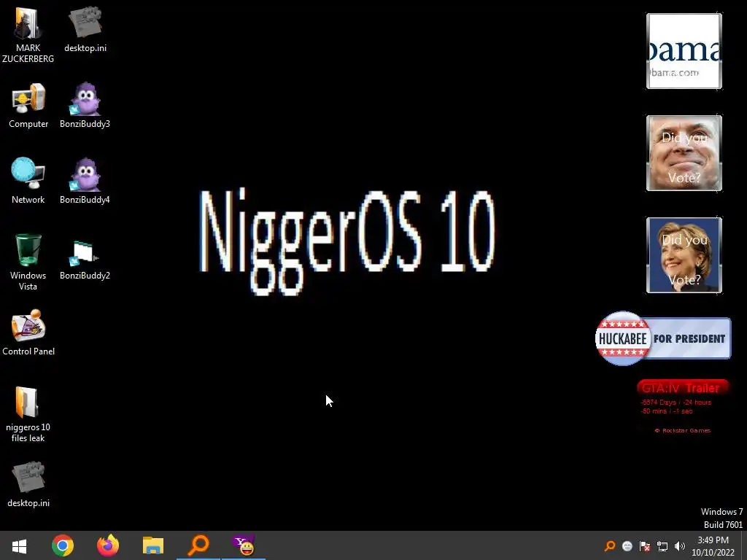
Task: Click the Huckabee For President gadget
Action: point(663,338)
